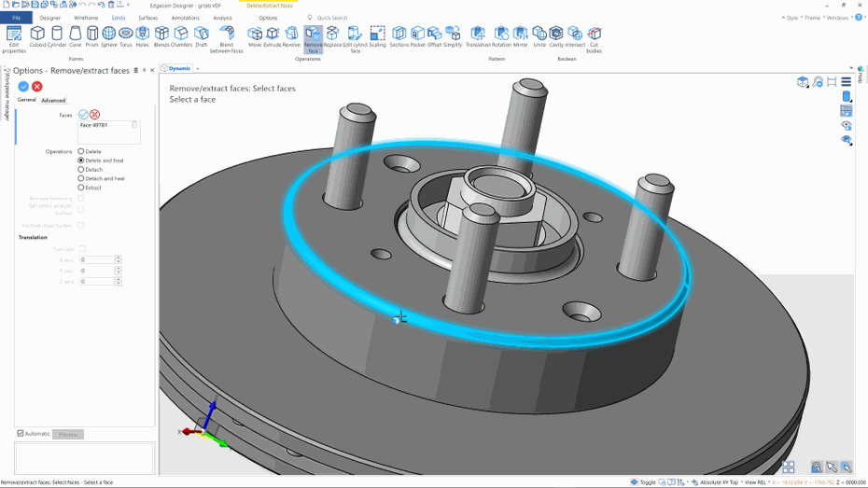Viewport: 868px width, 488px height.
Task: Select the Unite boolean tool
Action: [539, 35]
